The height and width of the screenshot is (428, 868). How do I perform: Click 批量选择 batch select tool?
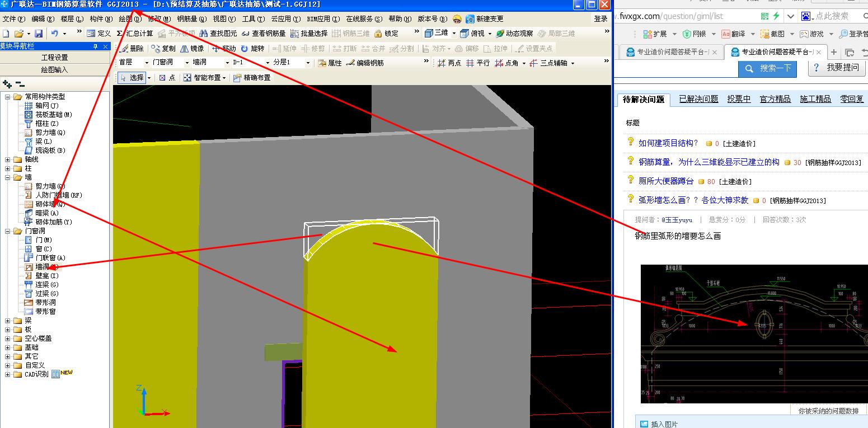coord(309,34)
